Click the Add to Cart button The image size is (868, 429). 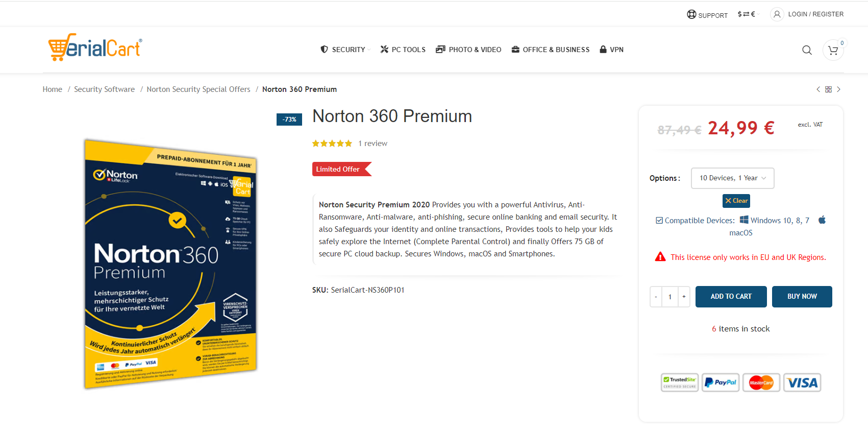(731, 297)
